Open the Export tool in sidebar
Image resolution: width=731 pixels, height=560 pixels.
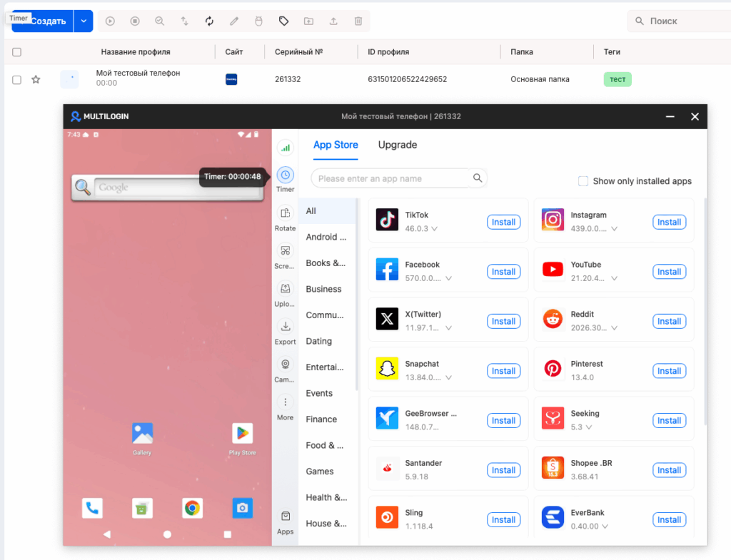click(286, 332)
